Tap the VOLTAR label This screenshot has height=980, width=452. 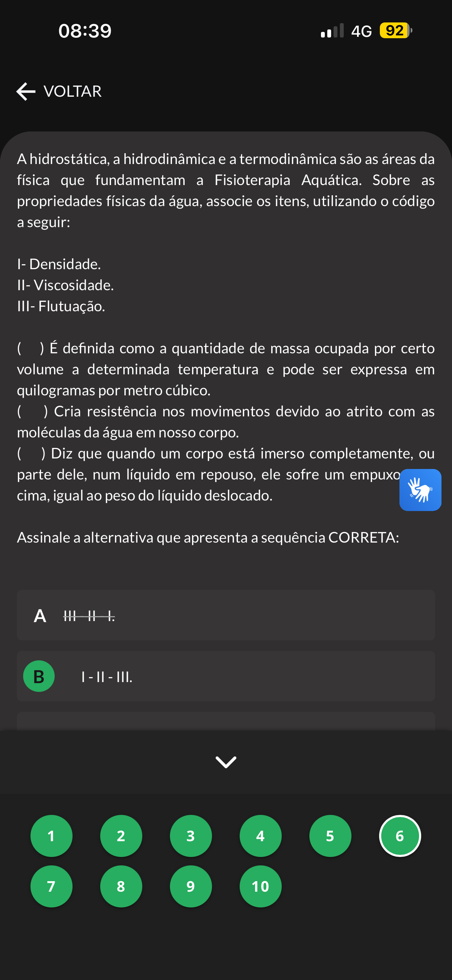point(73,91)
